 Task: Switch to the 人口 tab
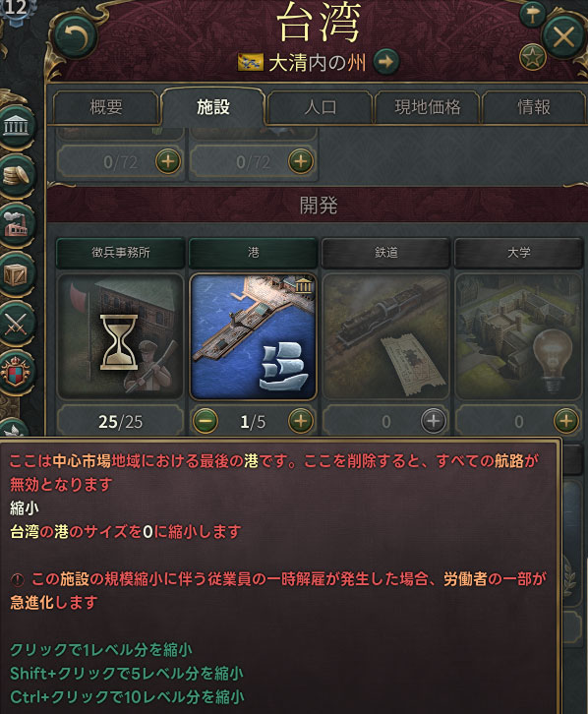[x=321, y=107]
